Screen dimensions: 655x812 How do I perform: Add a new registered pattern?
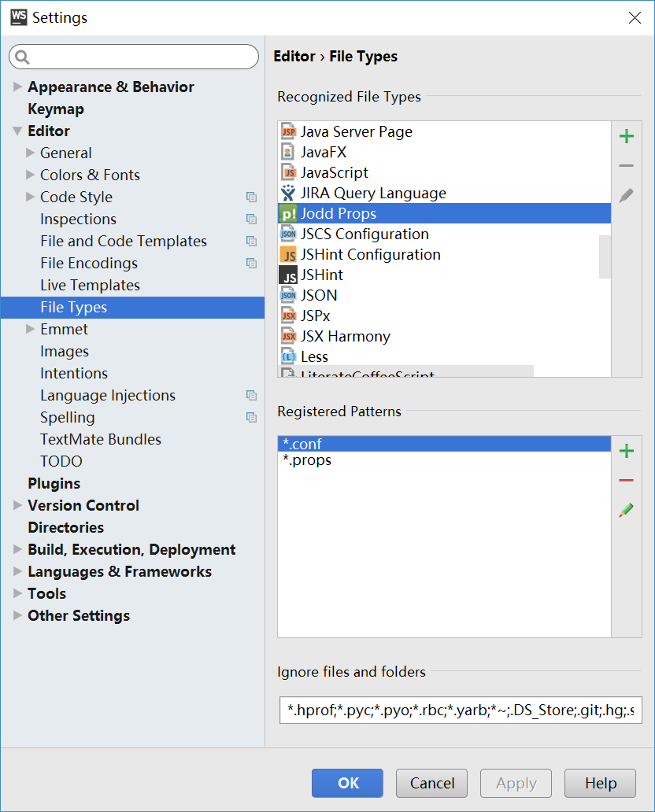coord(627,451)
